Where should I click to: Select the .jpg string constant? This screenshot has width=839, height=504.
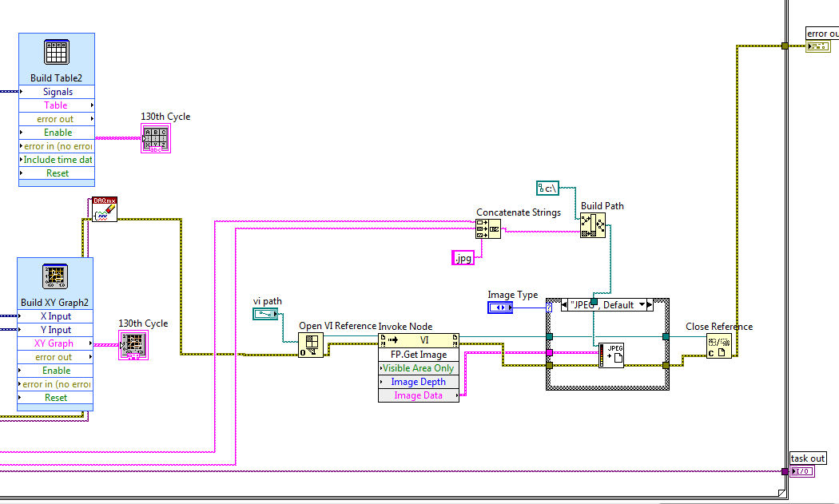(463, 258)
